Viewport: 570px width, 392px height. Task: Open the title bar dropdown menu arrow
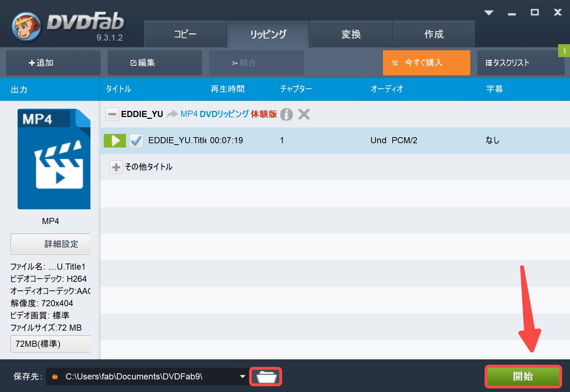[489, 13]
